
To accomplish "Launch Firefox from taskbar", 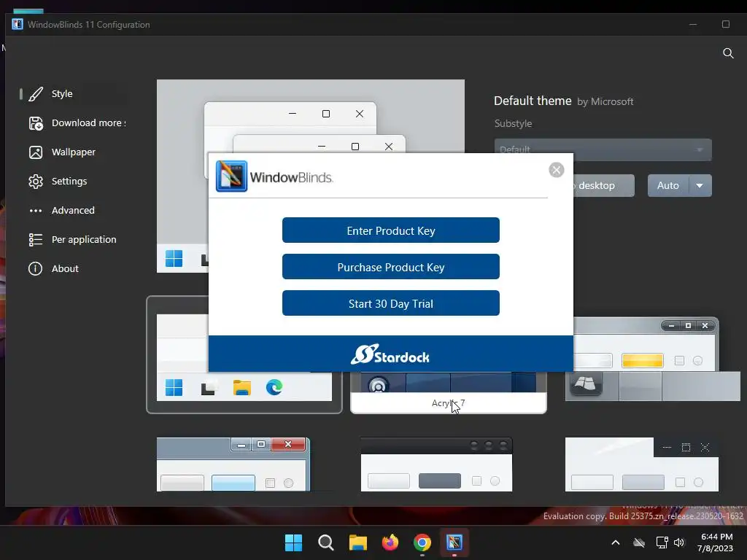I will (x=390, y=542).
